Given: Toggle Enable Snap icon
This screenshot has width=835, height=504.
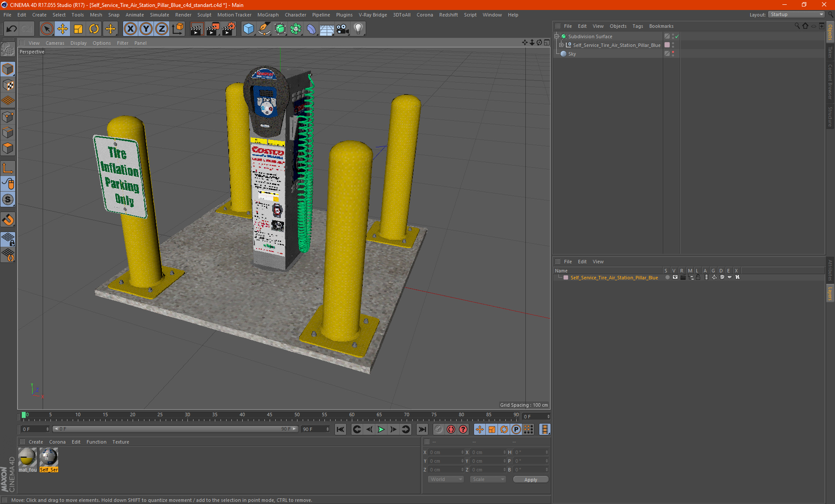Looking at the screenshot, I should tap(8, 220).
